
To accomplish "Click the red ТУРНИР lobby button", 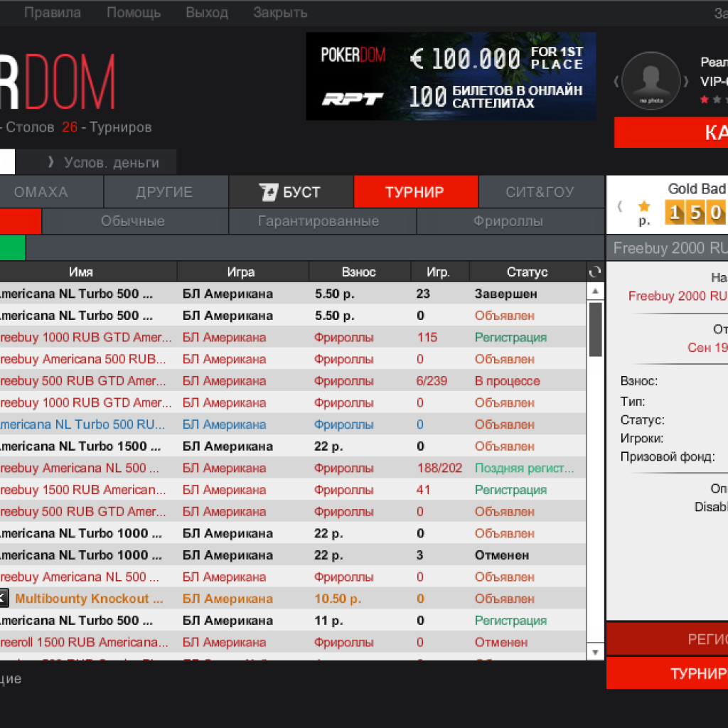I will coord(667,673).
